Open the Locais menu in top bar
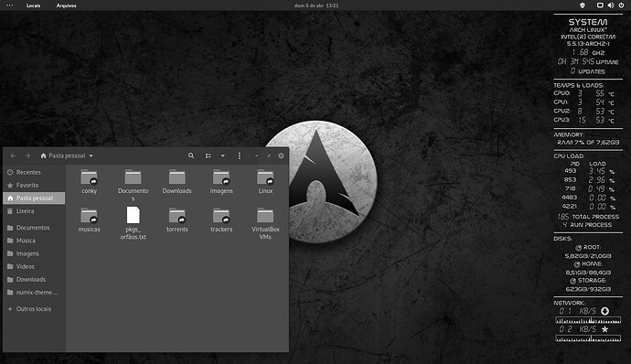631x364 pixels. pyautogui.click(x=34, y=5)
